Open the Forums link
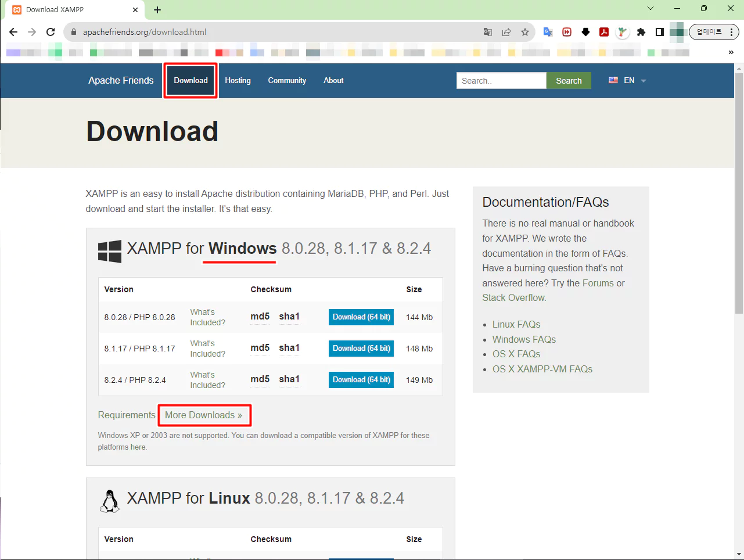744x560 pixels. tap(598, 283)
